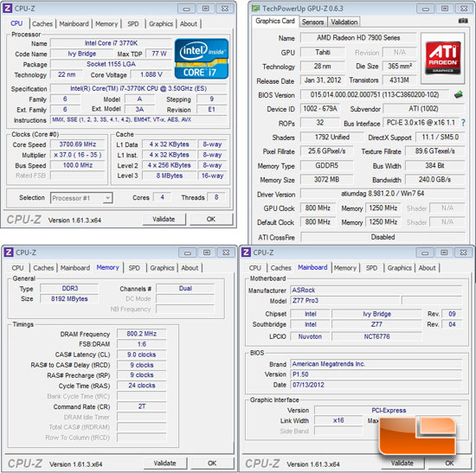Click the Core Voltage value 1.088 V
476x473 pixels.
coord(151,74)
